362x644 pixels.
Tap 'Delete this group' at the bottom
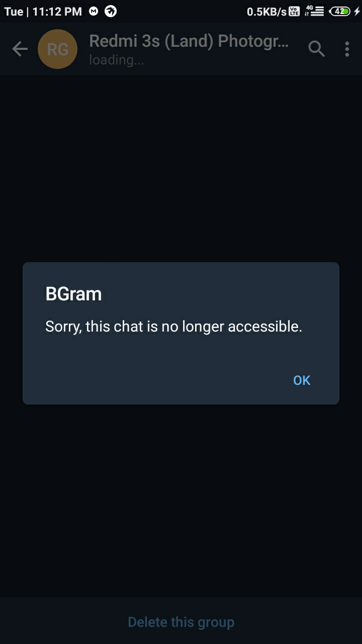pyautogui.click(x=181, y=622)
